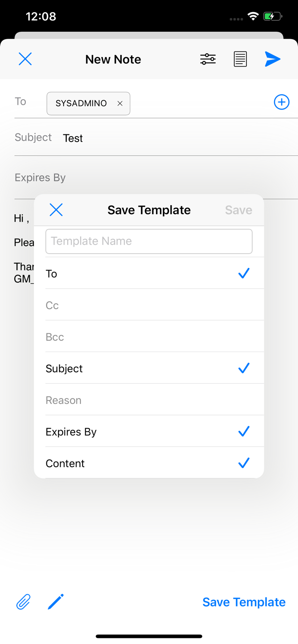The image size is (298, 644).
Task: Close the New Note screen
Action: [25, 59]
